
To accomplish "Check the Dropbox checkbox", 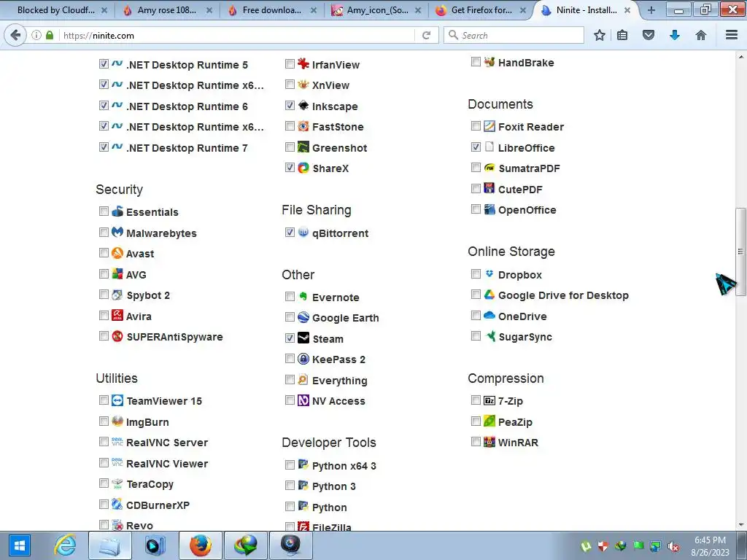I will click(476, 273).
